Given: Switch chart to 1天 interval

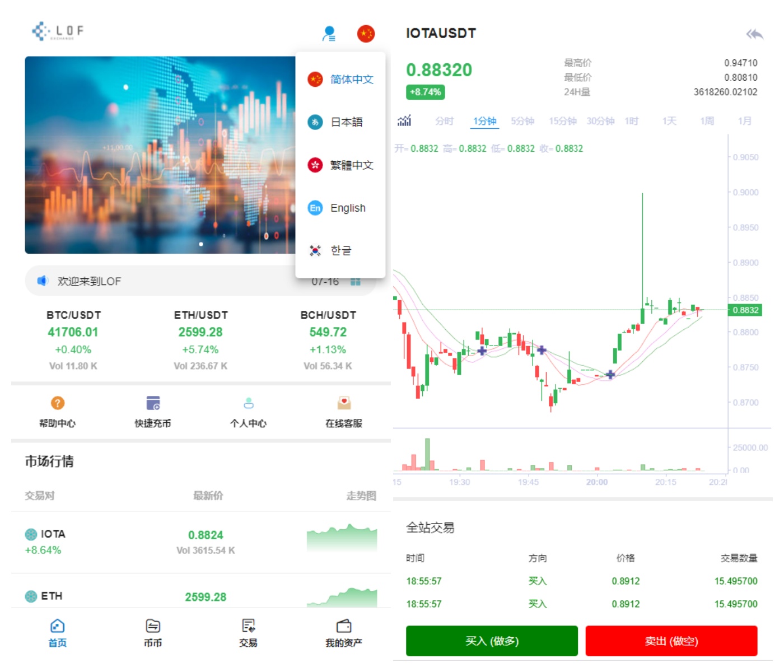Looking at the screenshot, I should (669, 121).
